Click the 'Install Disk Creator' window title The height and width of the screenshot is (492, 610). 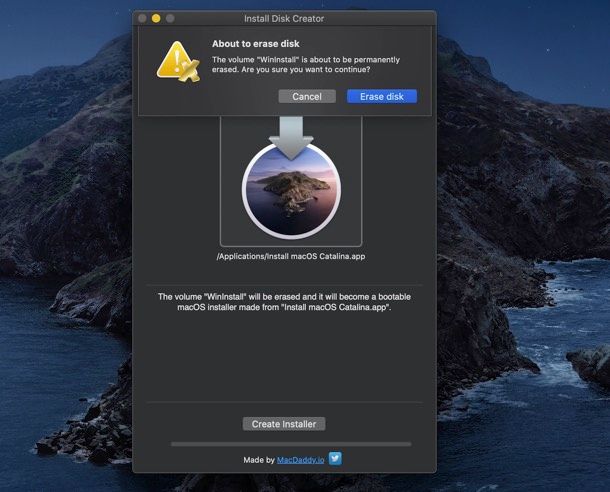point(284,19)
